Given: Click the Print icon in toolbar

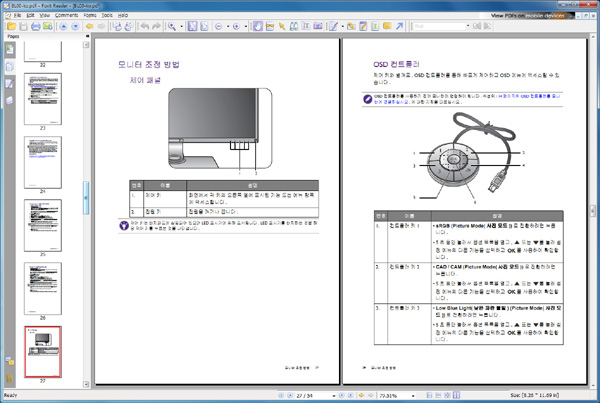Looking at the screenshot, I should pos(34,25).
